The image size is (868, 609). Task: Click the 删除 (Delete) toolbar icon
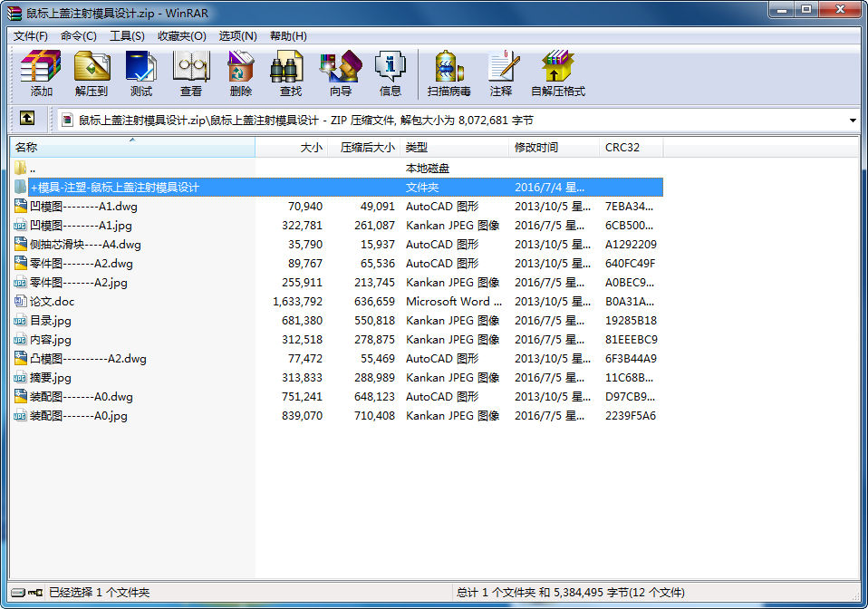241,66
